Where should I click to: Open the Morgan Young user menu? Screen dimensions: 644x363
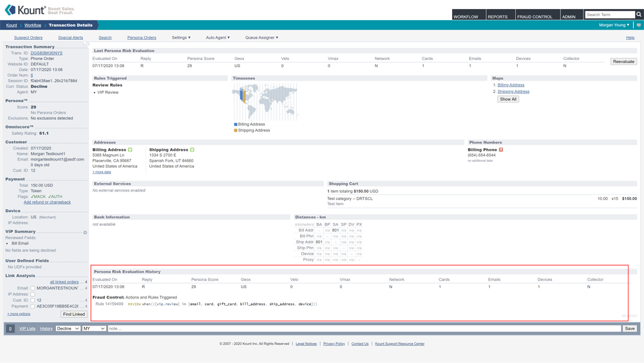(x=614, y=25)
